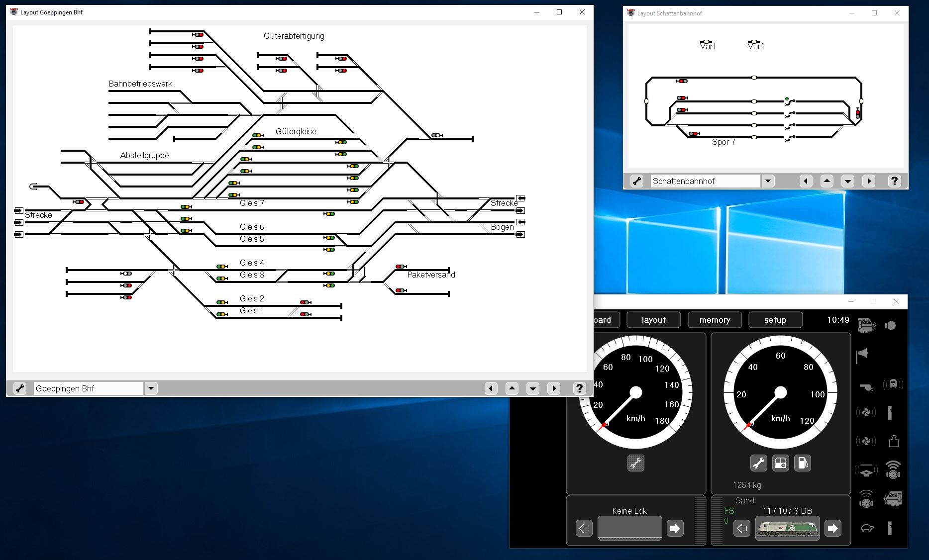Expand the Schattenbahnhof layout dropdown arrow

point(768,181)
